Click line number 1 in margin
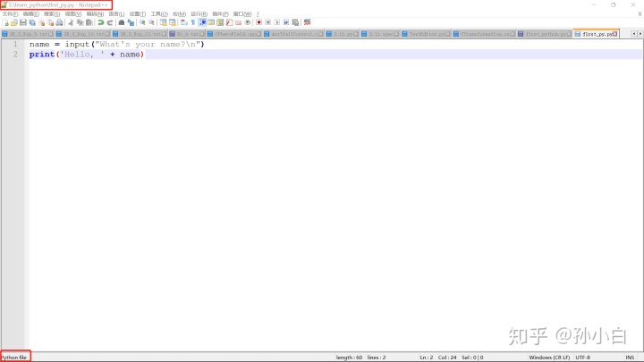Screen dimensions: 644x362 15,44
